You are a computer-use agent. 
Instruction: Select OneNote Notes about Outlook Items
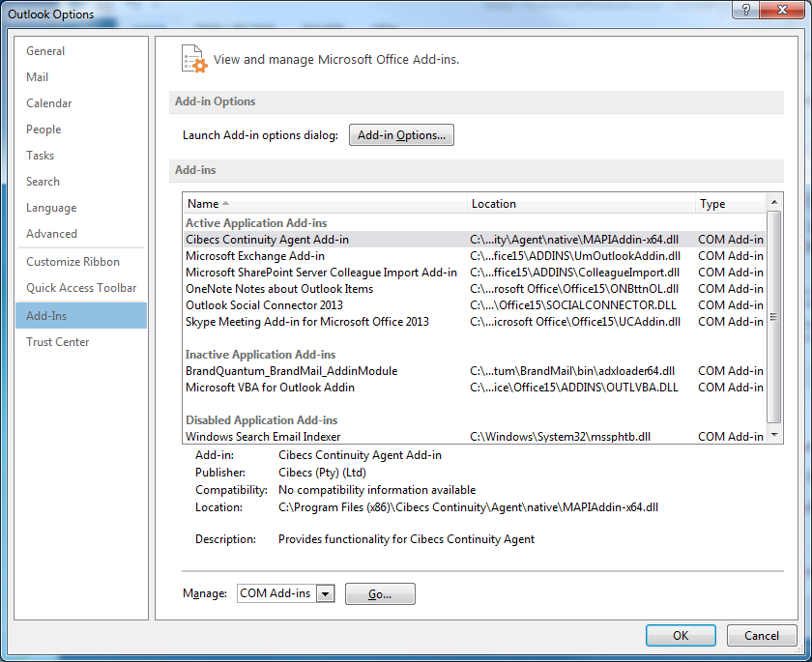[475, 289]
